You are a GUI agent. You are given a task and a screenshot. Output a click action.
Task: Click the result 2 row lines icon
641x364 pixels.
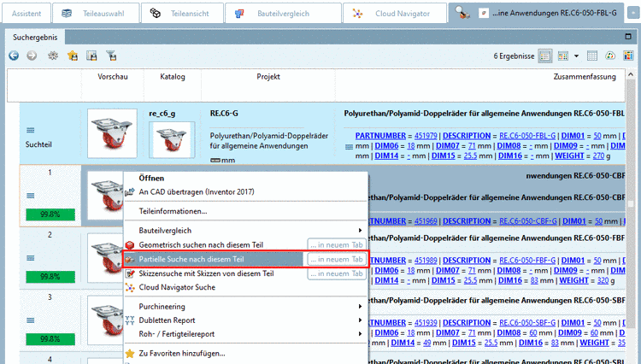pos(30,258)
